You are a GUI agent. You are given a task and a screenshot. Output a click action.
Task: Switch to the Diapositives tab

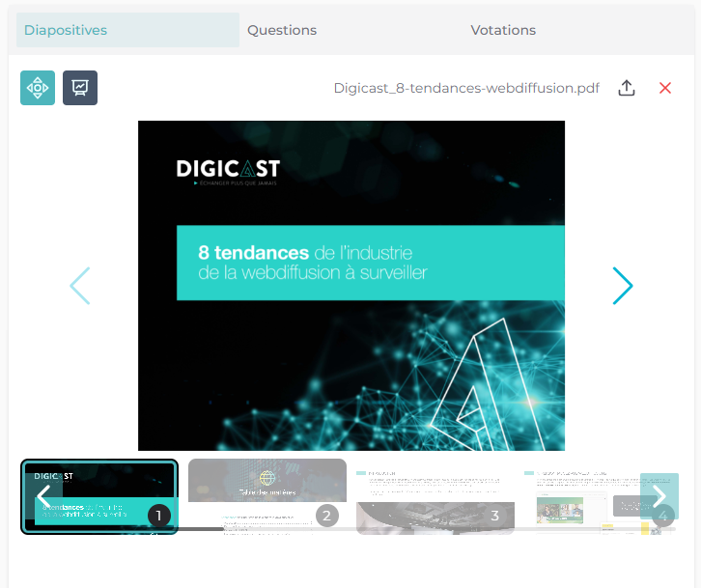pos(127,30)
